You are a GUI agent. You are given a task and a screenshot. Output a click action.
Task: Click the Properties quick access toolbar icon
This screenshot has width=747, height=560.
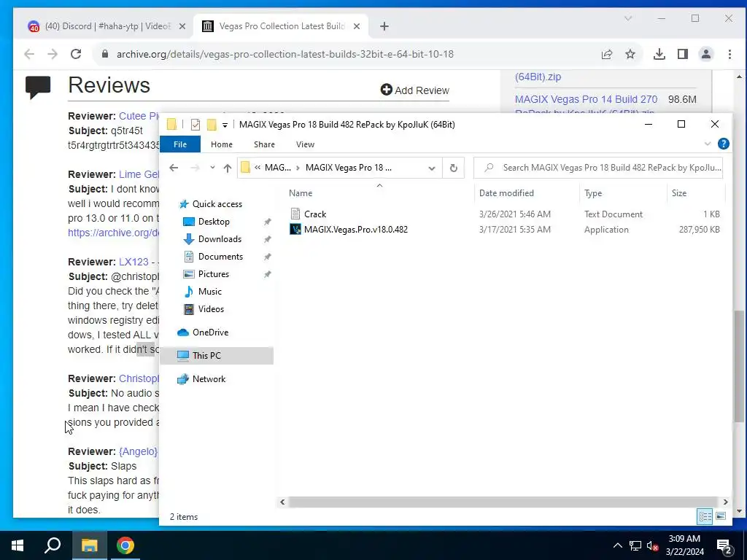pyautogui.click(x=196, y=125)
